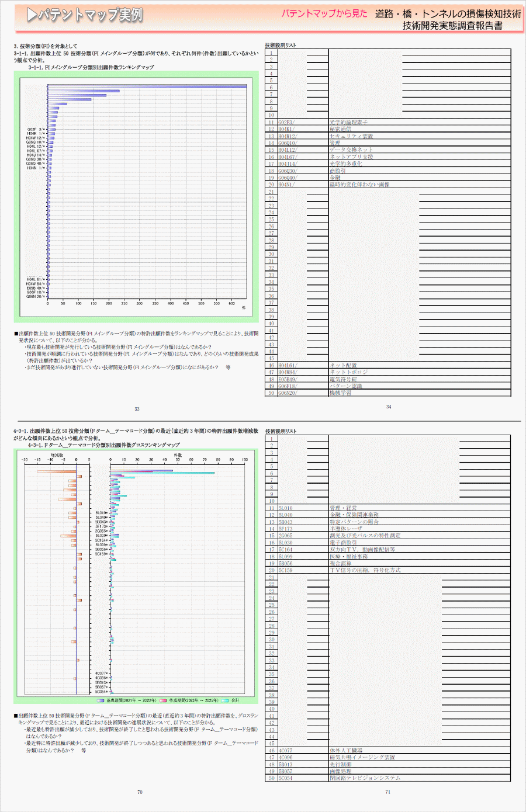Click page number 33 at page bottom
The height and width of the screenshot is (812, 526).
pos(137,409)
